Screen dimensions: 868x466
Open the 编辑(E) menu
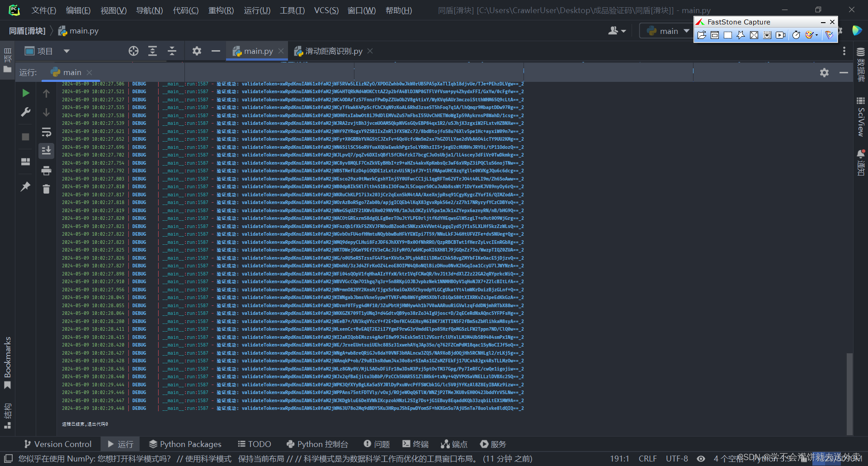78,10
